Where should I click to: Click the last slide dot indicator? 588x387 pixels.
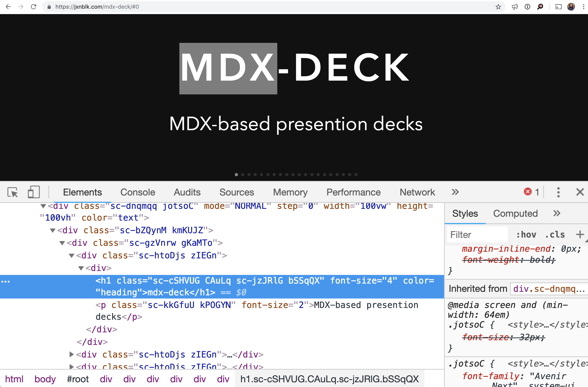pos(356,175)
